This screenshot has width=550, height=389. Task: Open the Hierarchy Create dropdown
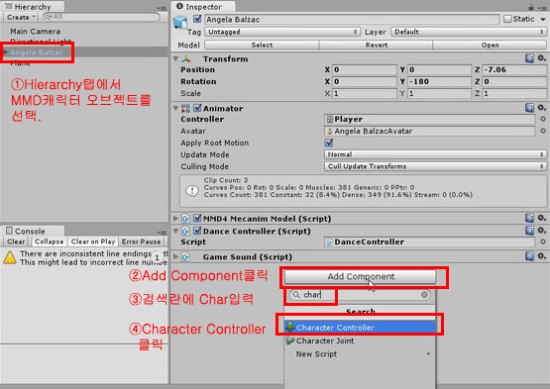[21, 17]
